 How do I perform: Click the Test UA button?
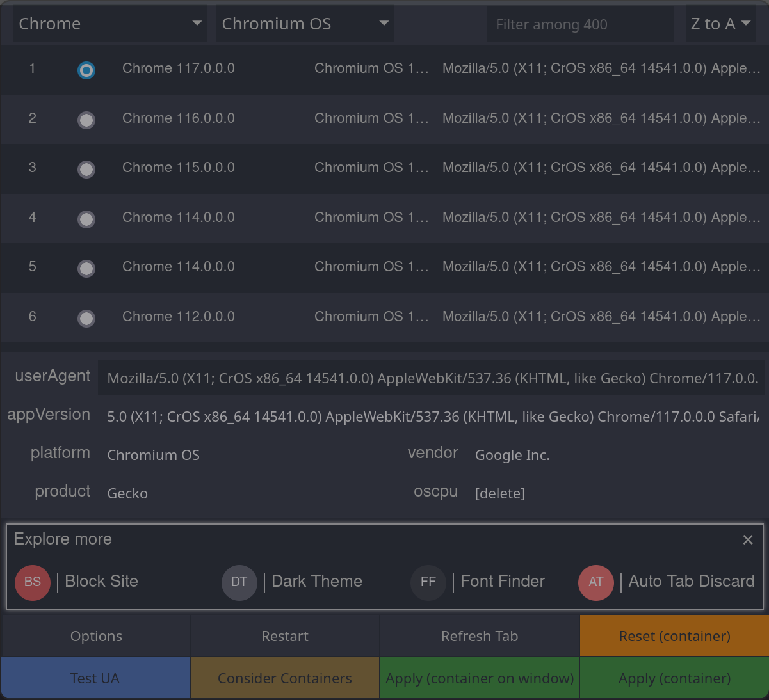(95, 678)
